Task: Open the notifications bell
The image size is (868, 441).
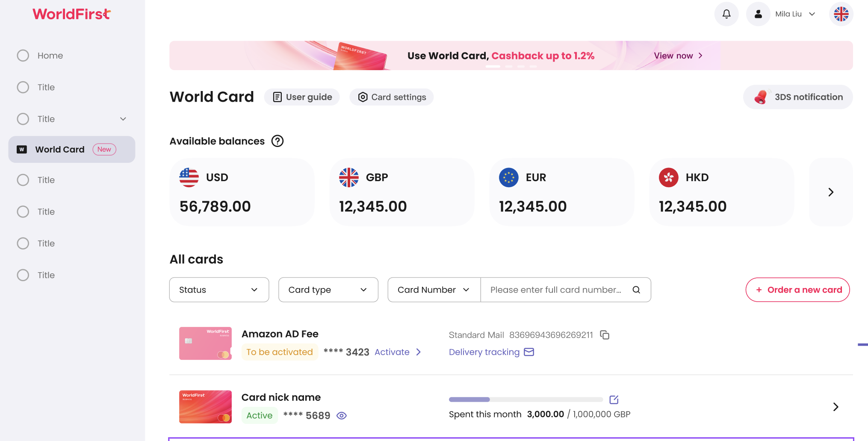Action: (726, 14)
